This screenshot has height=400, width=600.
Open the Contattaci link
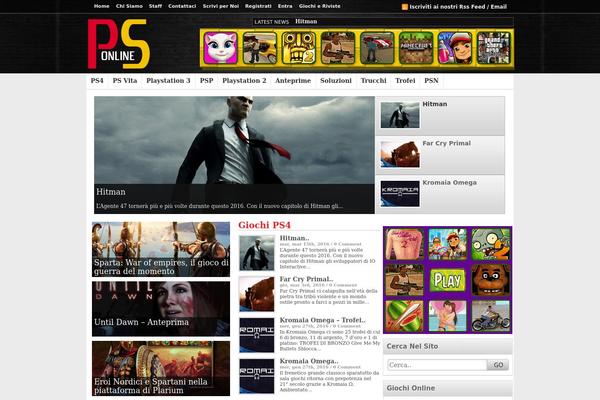pyautogui.click(x=182, y=6)
